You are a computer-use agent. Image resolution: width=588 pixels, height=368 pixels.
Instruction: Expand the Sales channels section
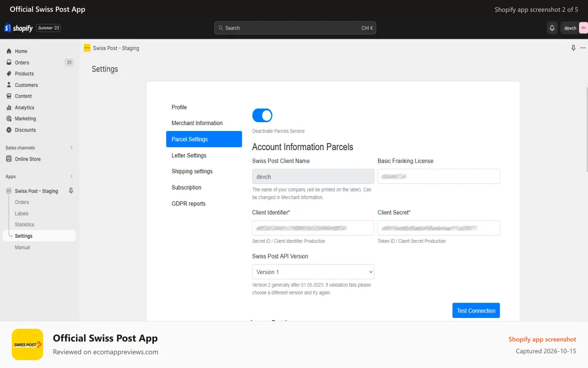[x=72, y=148]
